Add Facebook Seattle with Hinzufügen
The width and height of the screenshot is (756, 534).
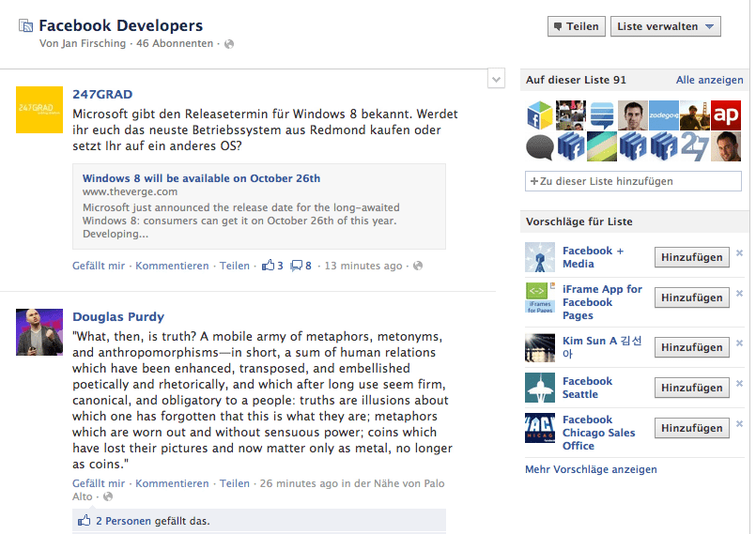pyautogui.click(x=692, y=388)
